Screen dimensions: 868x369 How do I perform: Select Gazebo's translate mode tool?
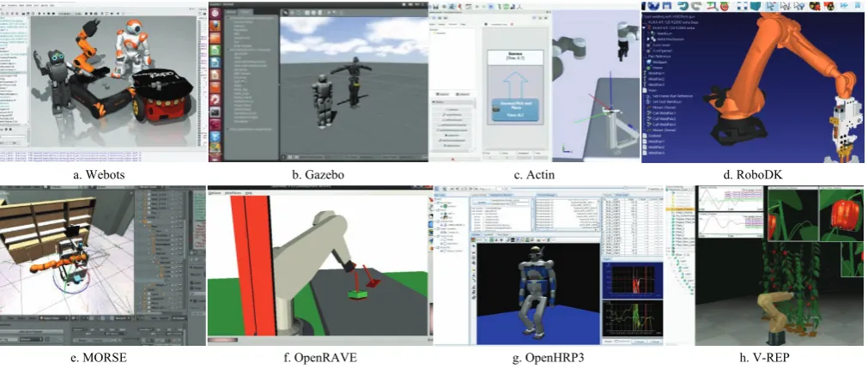pos(292,13)
